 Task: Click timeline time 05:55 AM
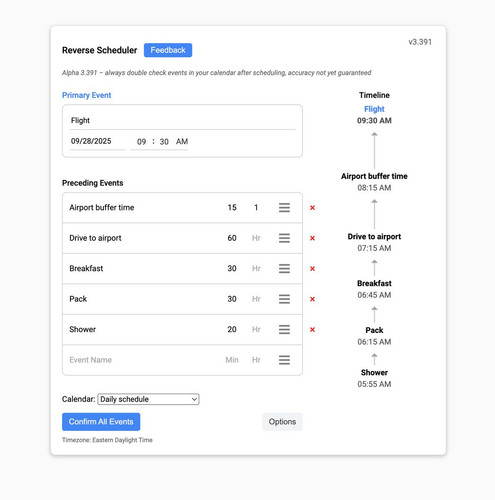(x=374, y=384)
